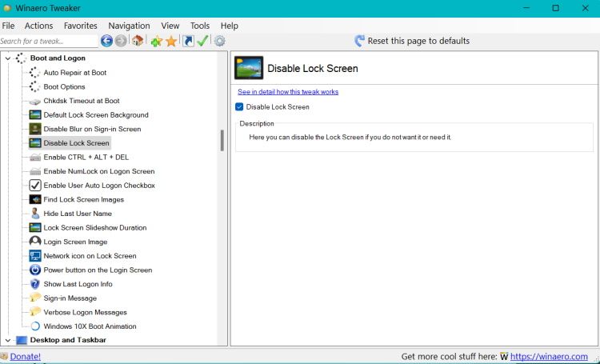Select Hide Last User Name item
Viewport: 600px width, 364px height.
click(x=78, y=214)
